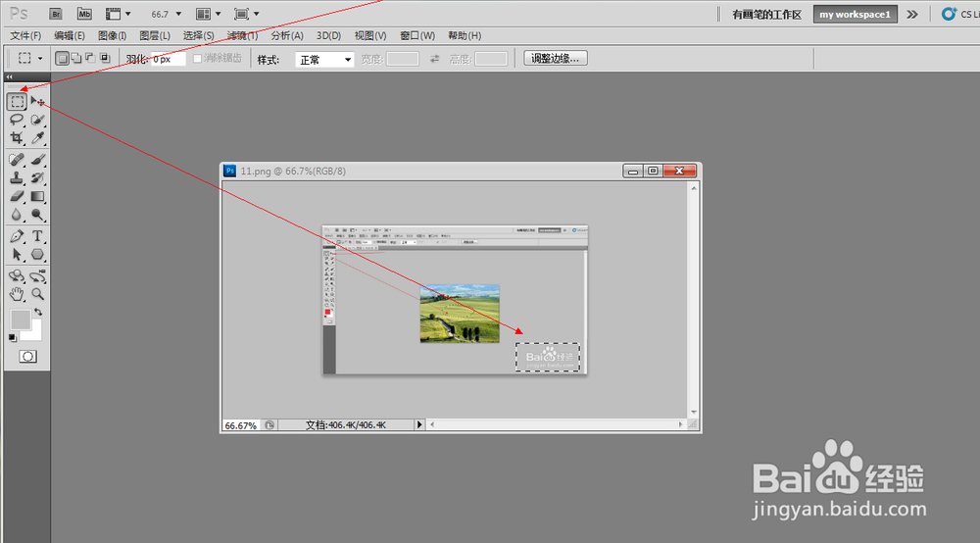Launch Mini Bridge from application bar
This screenshot has height=543, width=980.
point(84,14)
